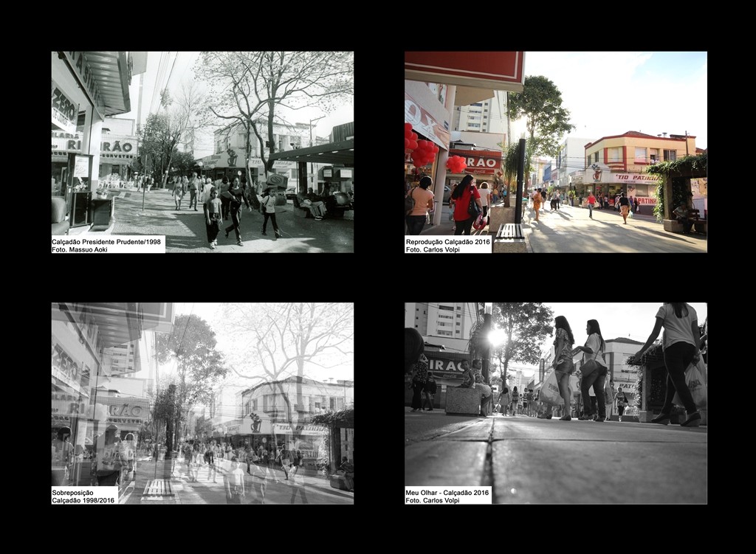Click the bright sun flare in the Meu Olhar photo
The image size is (756, 554).
coord(497,337)
